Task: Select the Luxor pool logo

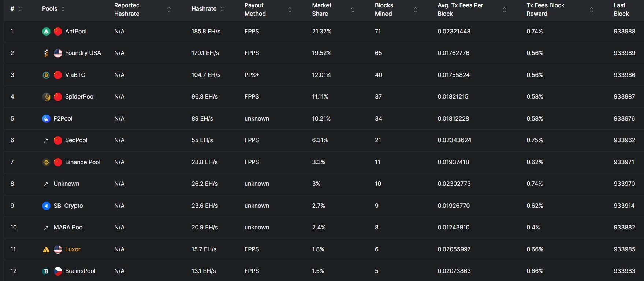Action: pyautogui.click(x=45, y=249)
